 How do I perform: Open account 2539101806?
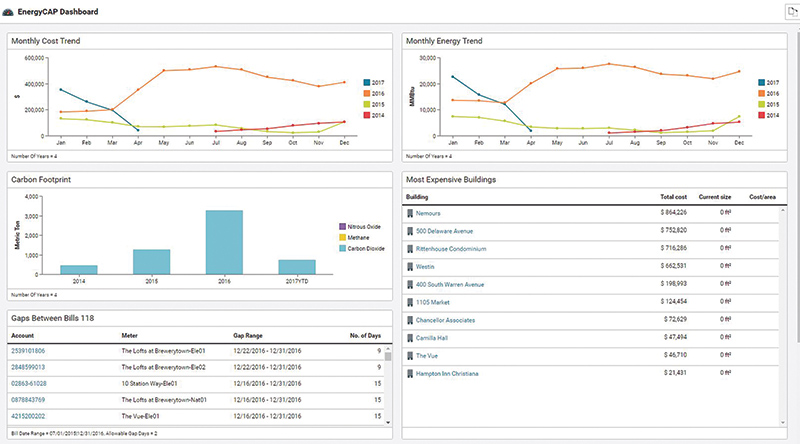click(28, 351)
